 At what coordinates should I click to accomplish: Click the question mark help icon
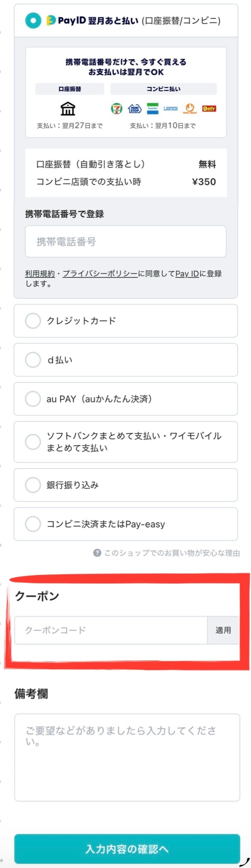(x=97, y=553)
